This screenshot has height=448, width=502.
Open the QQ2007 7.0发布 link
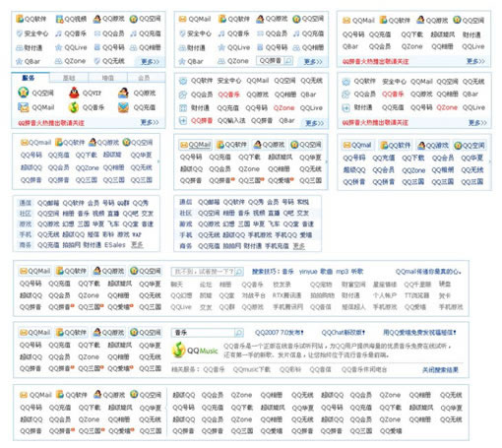pyautogui.click(x=280, y=333)
